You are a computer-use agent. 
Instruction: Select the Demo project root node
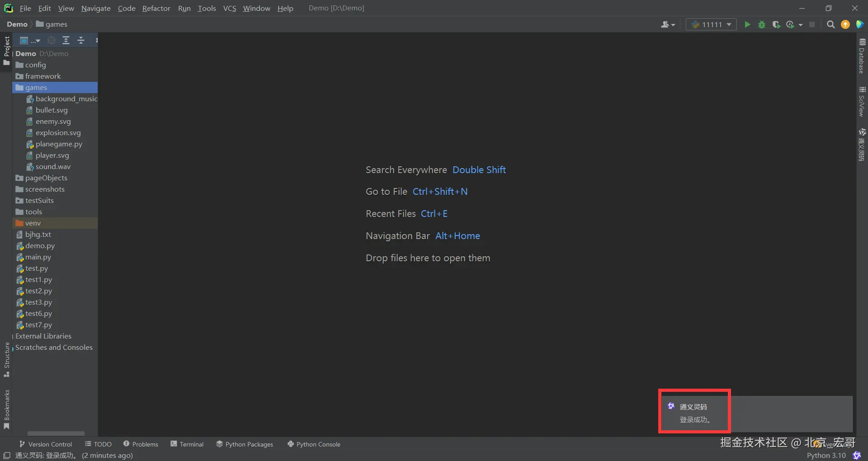(55, 53)
